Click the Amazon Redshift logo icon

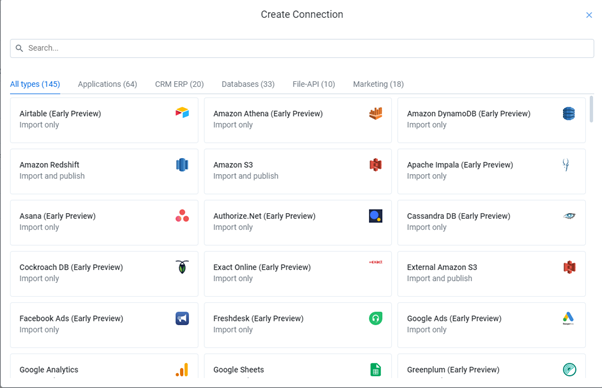coord(182,165)
